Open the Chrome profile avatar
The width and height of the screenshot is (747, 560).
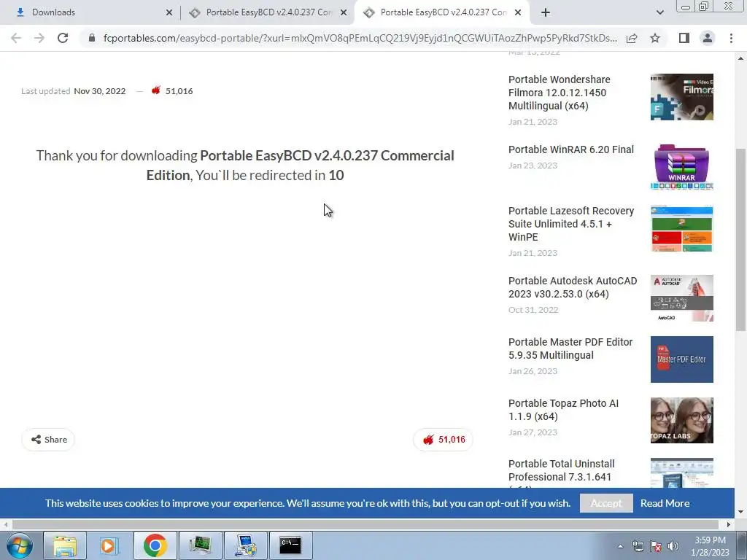click(708, 38)
